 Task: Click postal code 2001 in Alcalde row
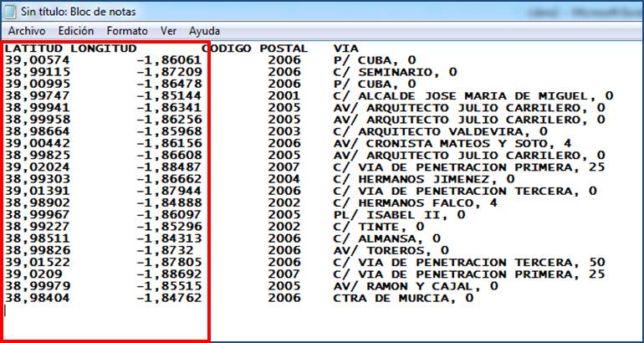click(x=284, y=95)
